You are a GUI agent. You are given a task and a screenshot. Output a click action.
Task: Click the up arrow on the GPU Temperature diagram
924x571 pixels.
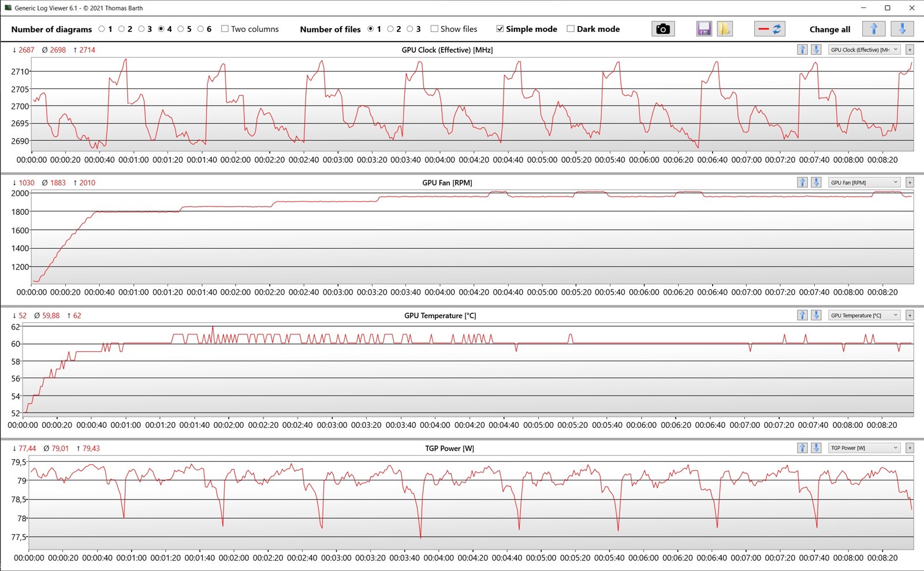tap(802, 315)
